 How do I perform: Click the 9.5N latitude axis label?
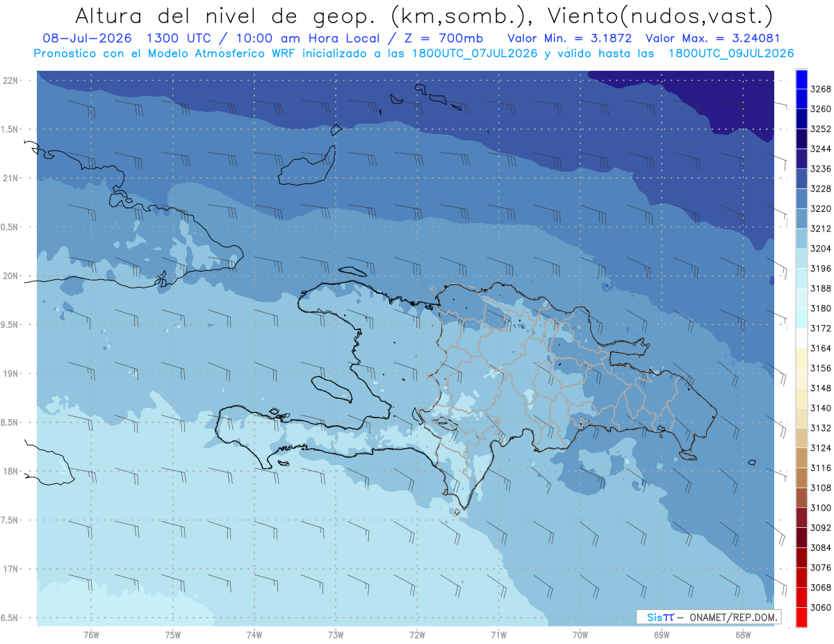(x=10, y=325)
